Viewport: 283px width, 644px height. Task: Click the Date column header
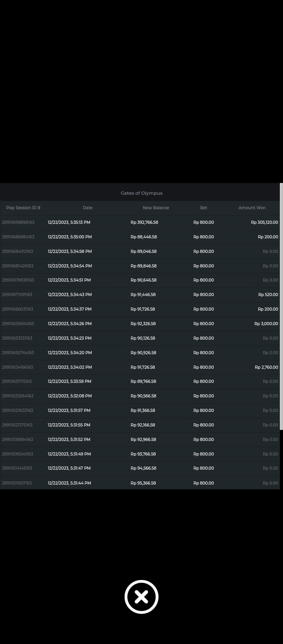pos(88,208)
